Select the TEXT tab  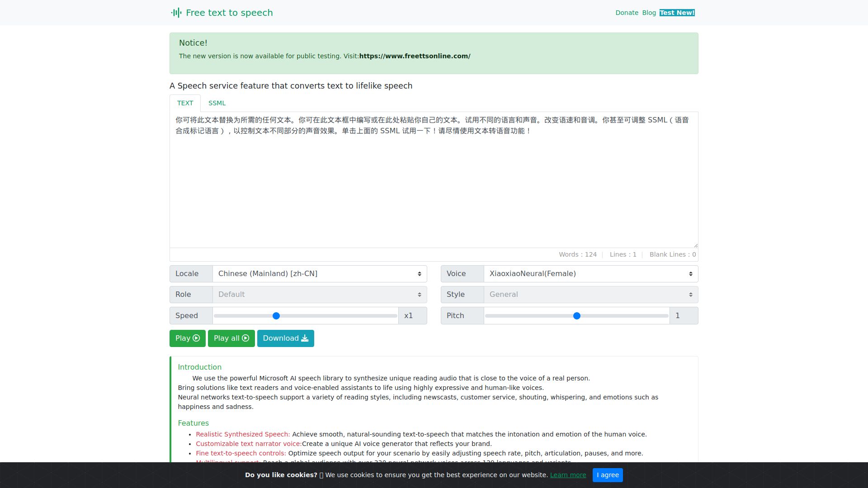pyautogui.click(x=185, y=103)
